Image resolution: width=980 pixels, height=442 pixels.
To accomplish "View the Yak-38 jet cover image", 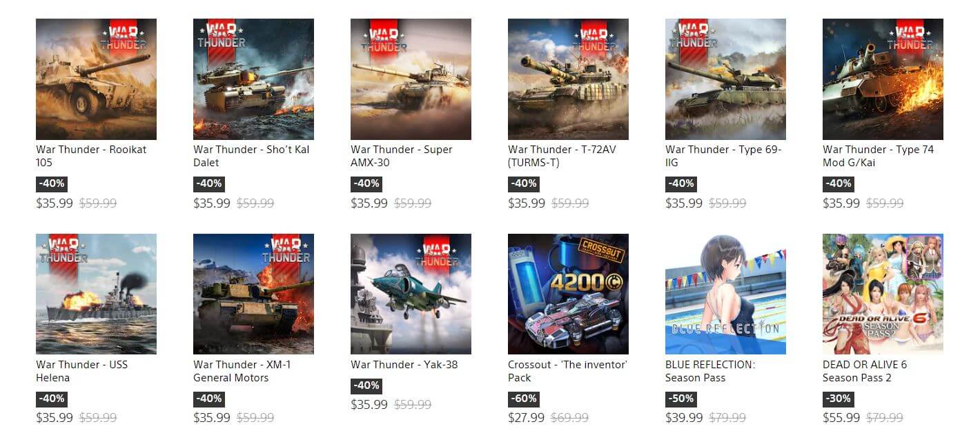I will pyautogui.click(x=411, y=294).
